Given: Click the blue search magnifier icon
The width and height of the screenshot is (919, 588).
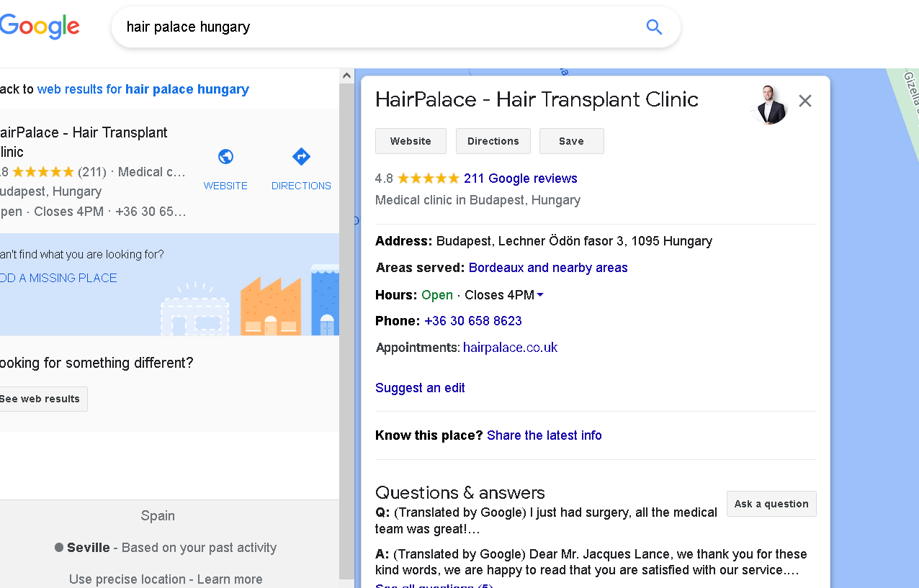Looking at the screenshot, I should 654,27.
